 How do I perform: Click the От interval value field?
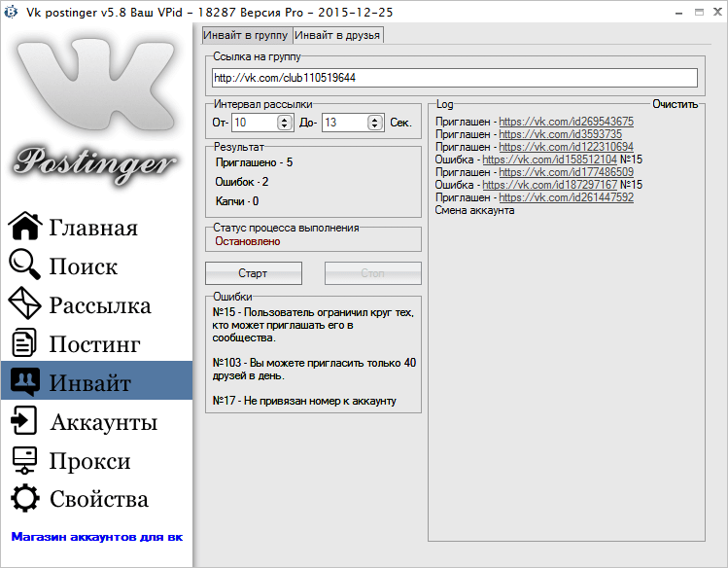pos(255,123)
